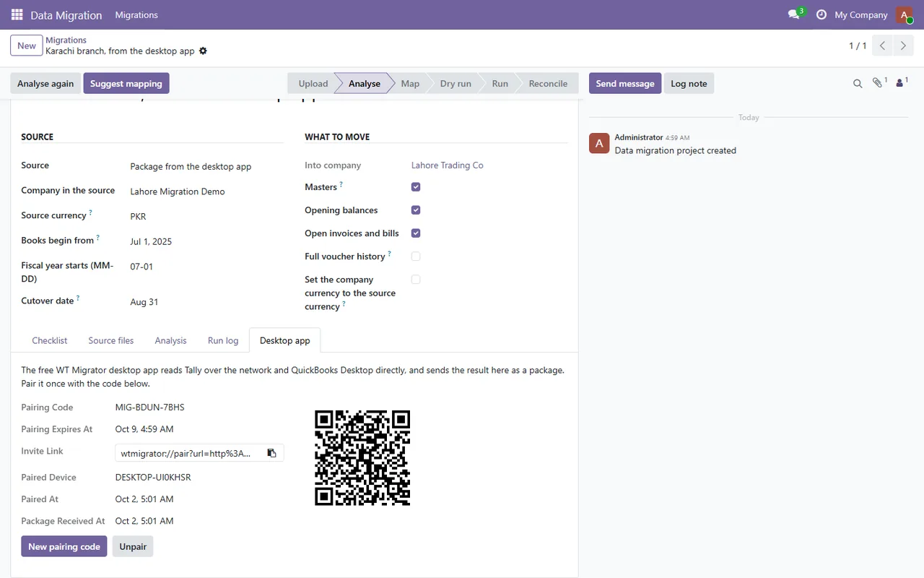This screenshot has height=578, width=924.
Task: Switch to the Run log tab
Action: (x=223, y=340)
